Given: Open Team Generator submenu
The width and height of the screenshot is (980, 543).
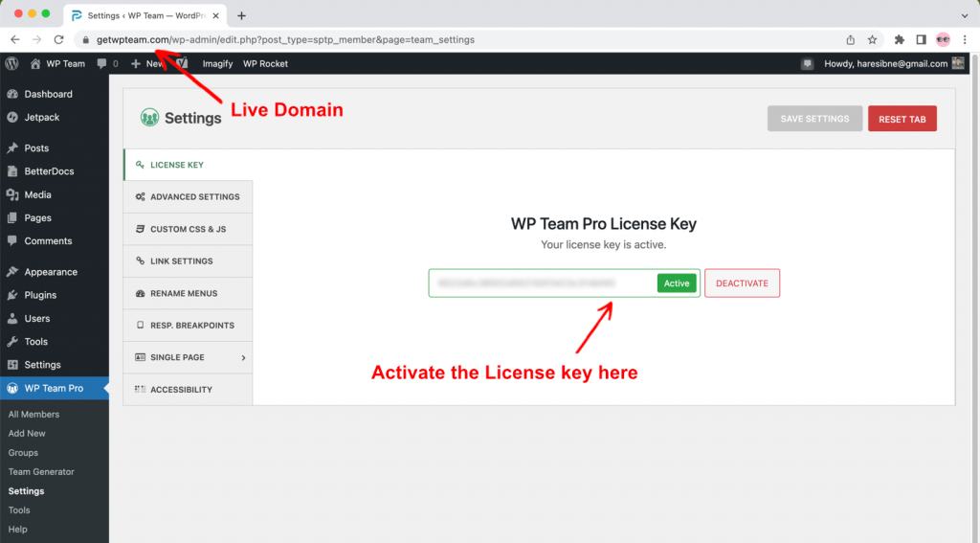Looking at the screenshot, I should click(41, 472).
